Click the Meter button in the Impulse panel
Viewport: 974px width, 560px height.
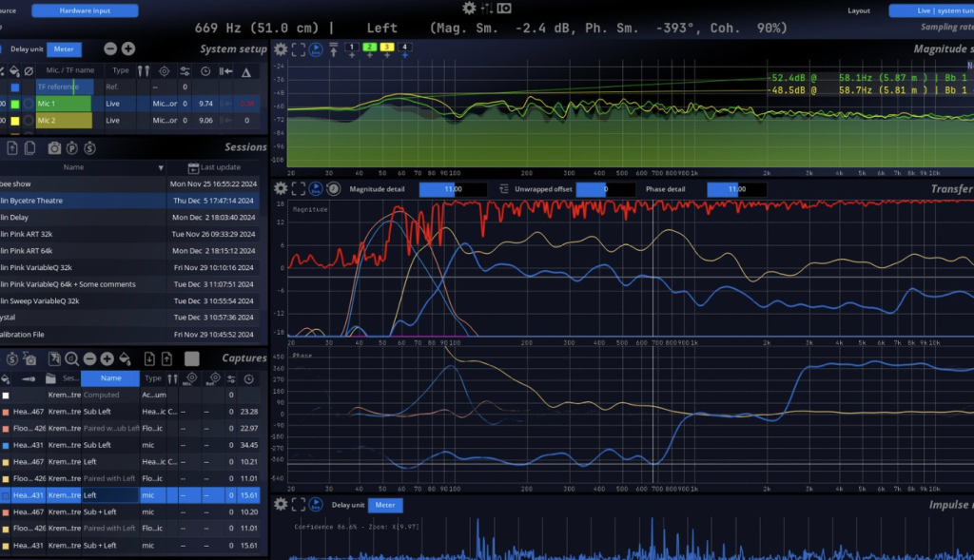(x=384, y=505)
